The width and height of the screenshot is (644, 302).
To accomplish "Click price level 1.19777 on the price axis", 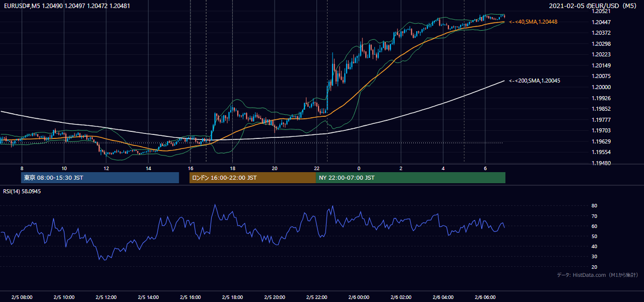I will point(601,120).
